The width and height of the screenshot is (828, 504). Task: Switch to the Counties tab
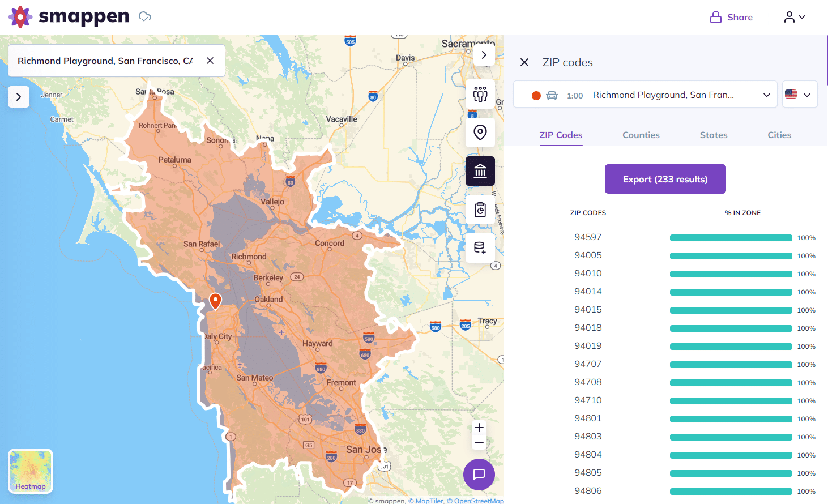(641, 135)
